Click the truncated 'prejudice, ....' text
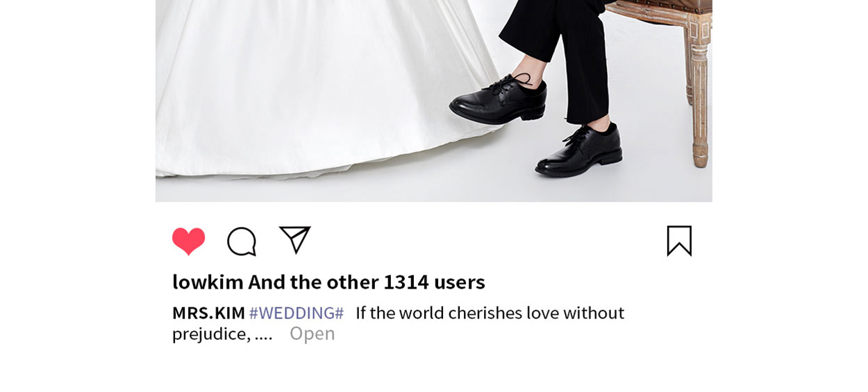The image size is (868, 392). point(222,334)
